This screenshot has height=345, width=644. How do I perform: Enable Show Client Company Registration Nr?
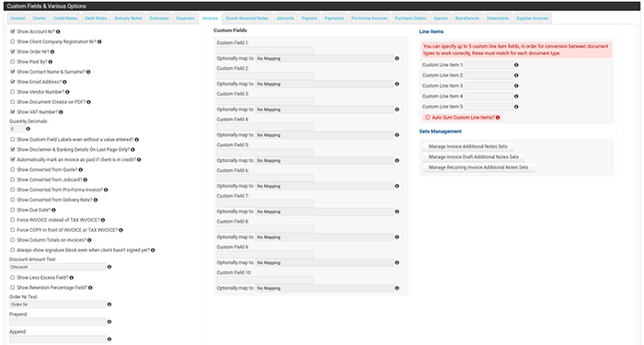point(12,41)
